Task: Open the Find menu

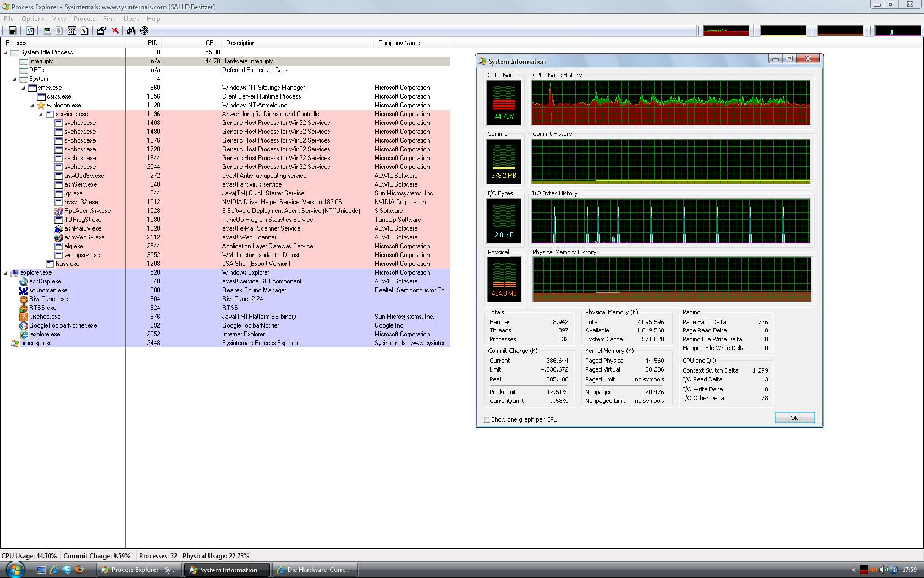Action: pos(109,19)
